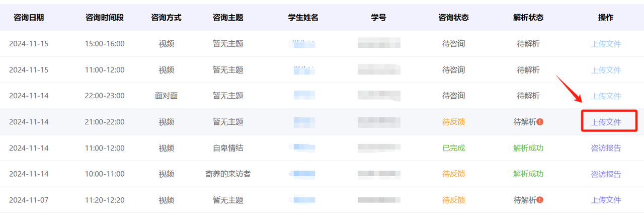
Task: Click 上传文件 for the 15:00-16:00 consultation
Action: (606, 44)
